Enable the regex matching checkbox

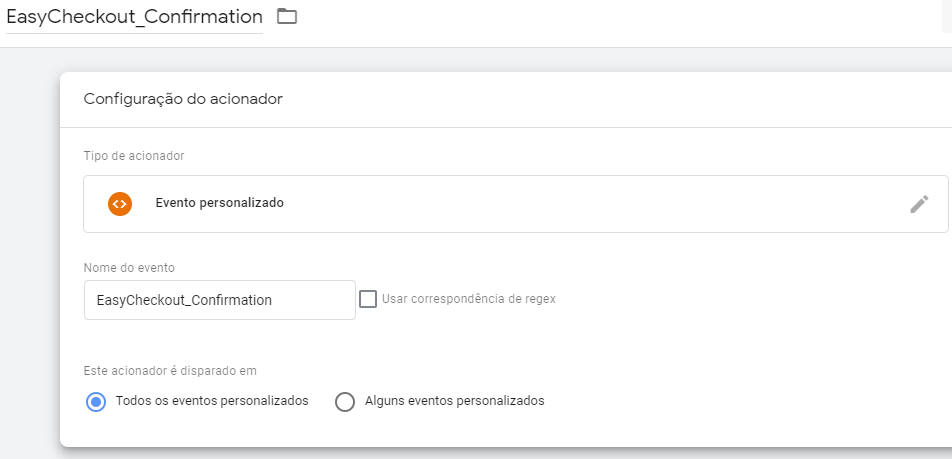pyautogui.click(x=368, y=299)
